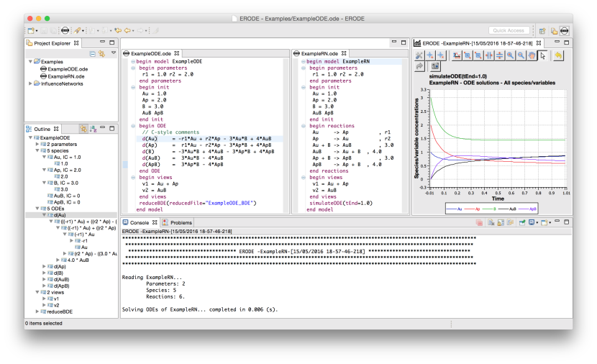Click the Ap legend entry in chart
597x364 pixels.
pos(473,209)
